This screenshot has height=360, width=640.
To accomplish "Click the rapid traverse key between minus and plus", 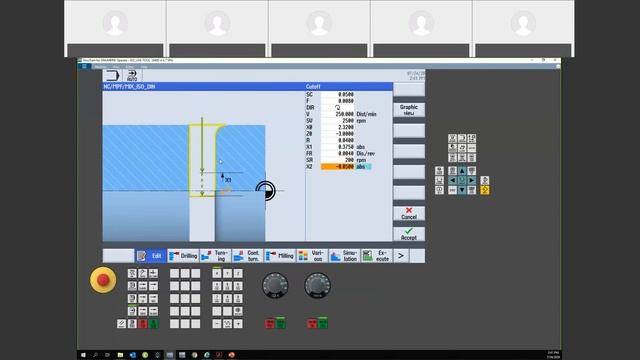I will point(227,324).
